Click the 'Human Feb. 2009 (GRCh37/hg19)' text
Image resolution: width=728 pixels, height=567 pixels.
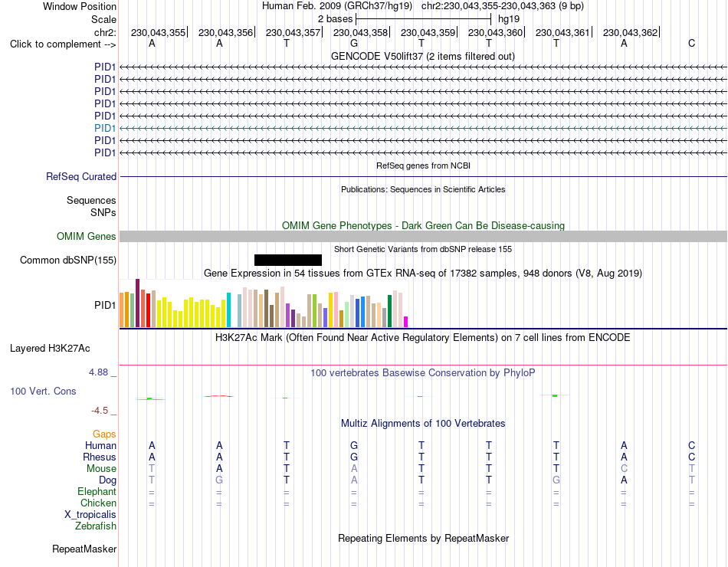(337, 6)
